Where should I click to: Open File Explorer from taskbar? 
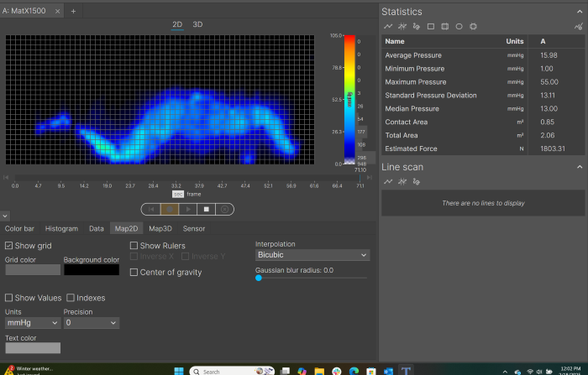click(319, 371)
